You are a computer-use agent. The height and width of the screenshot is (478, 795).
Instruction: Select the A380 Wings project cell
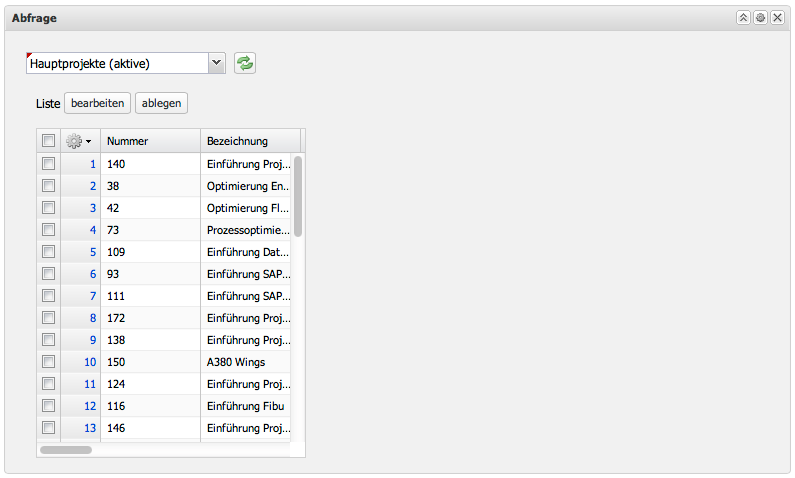[x=236, y=362]
